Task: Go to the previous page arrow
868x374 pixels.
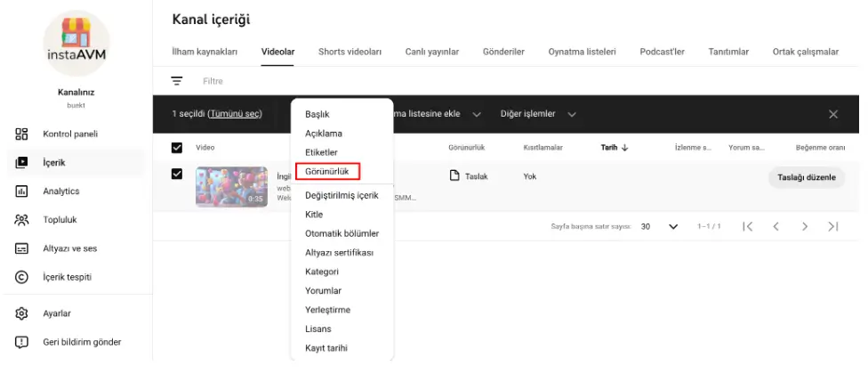Action: [776, 226]
